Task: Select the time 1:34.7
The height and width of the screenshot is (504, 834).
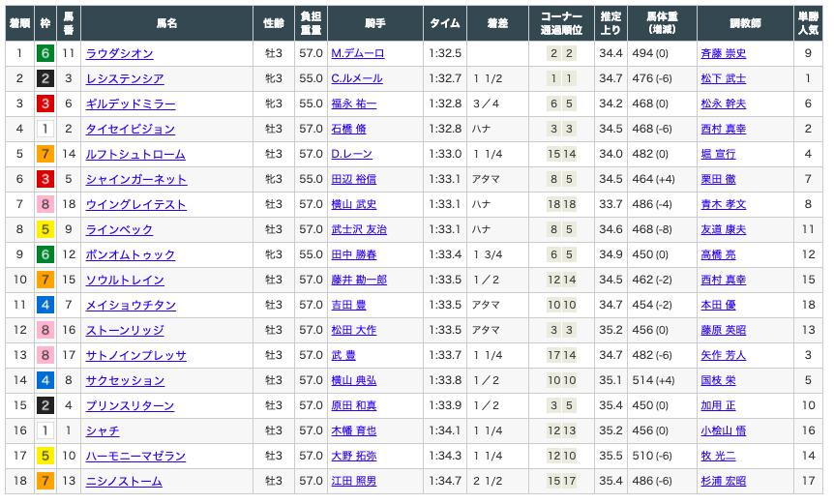Action: (445, 481)
